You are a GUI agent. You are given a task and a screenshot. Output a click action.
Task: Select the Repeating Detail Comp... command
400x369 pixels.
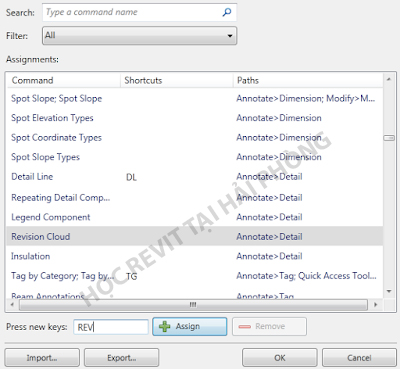point(60,198)
